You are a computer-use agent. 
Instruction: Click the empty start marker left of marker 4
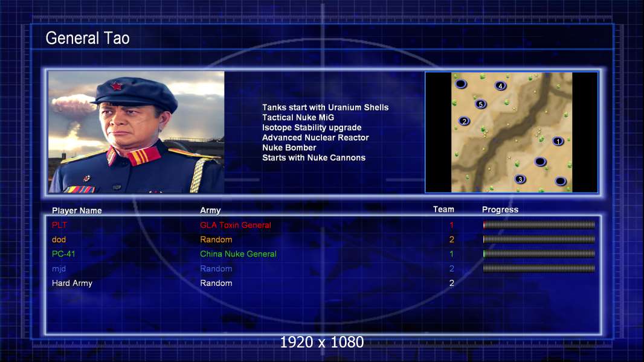coord(461,84)
